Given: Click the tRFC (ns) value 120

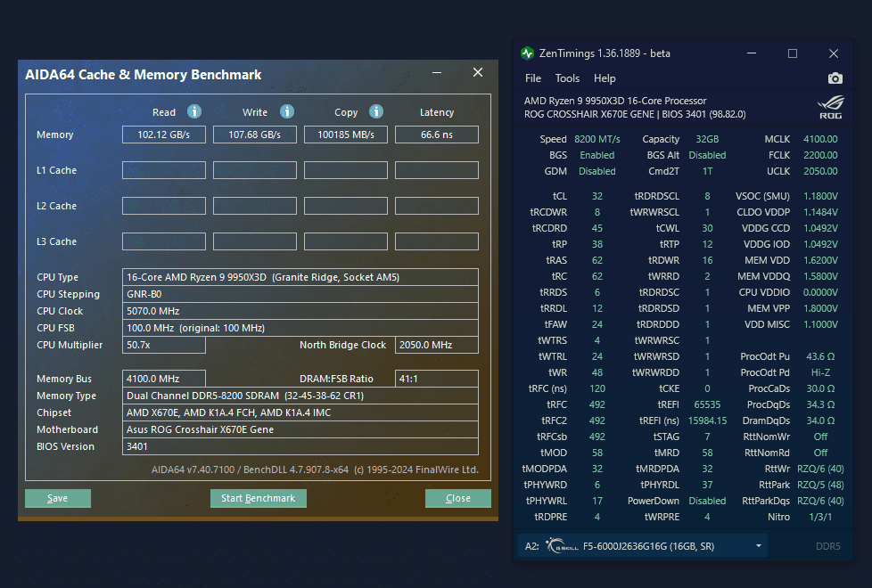Looking at the screenshot, I should 597,388.
